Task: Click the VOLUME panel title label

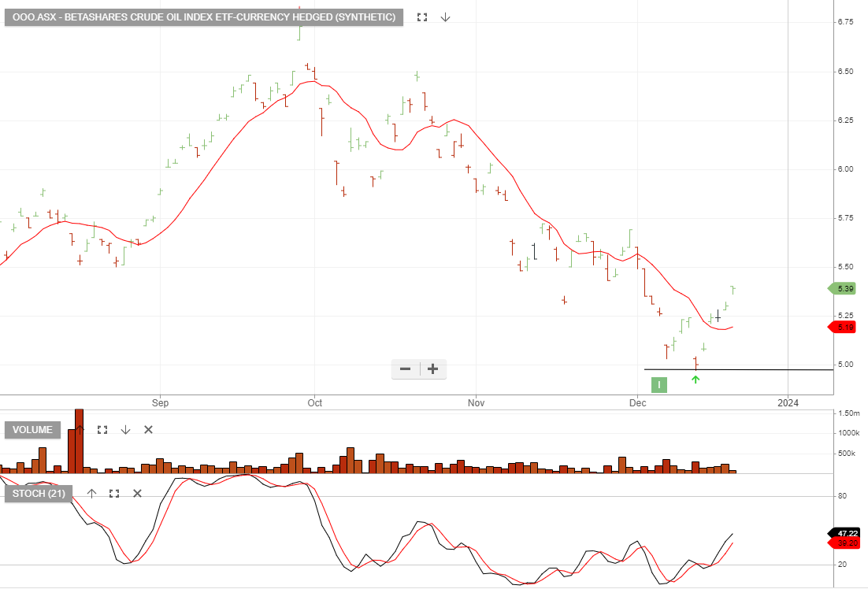Action: [x=32, y=430]
